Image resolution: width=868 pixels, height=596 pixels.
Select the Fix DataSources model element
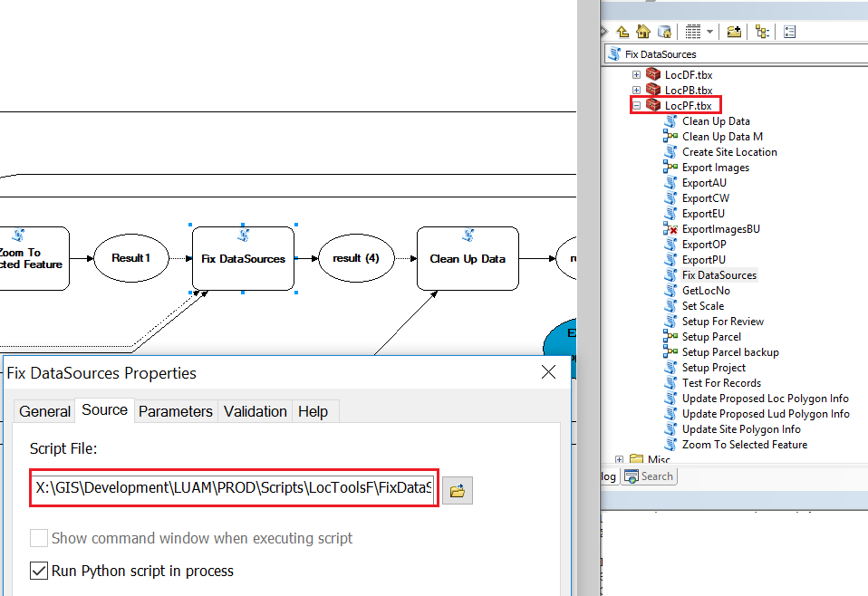click(243, 258)
